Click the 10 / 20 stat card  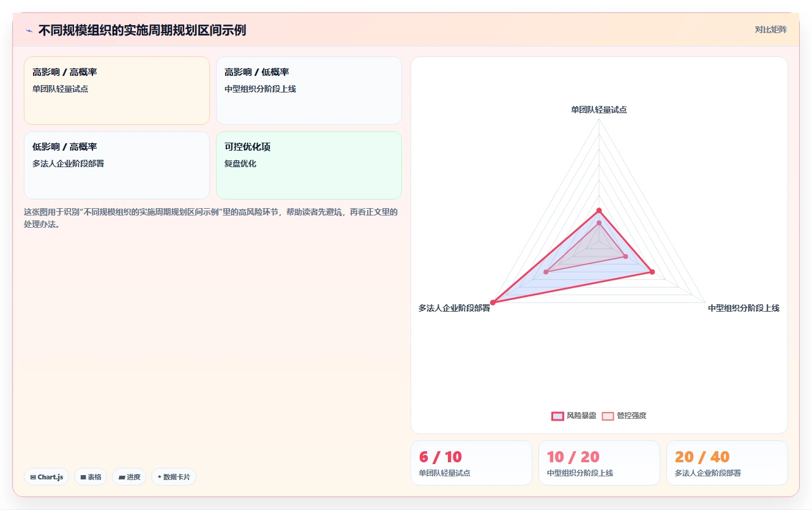coord(599,463)
